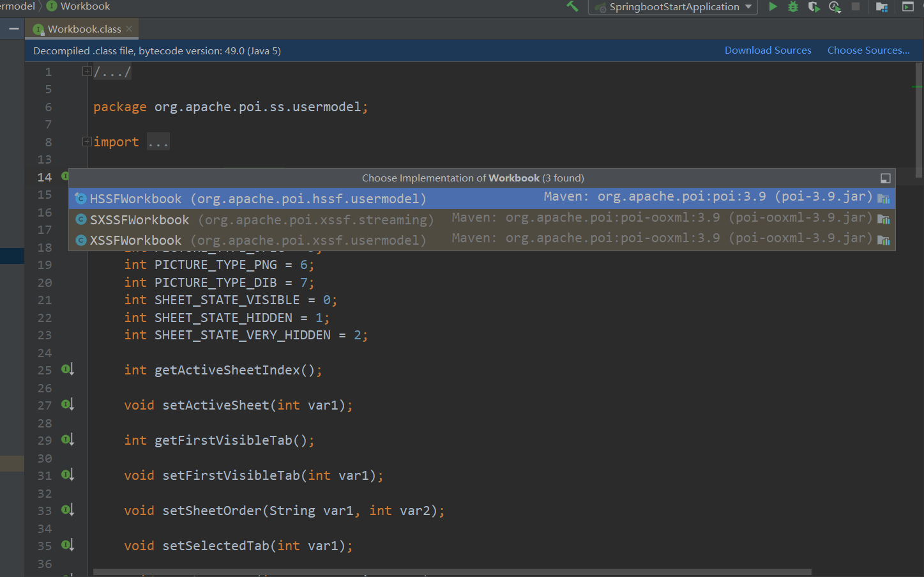Select HSSFWorkbook implementation in the popup
Screen dimensions: 924x577
pyautogui.click(x=482, y=199)
